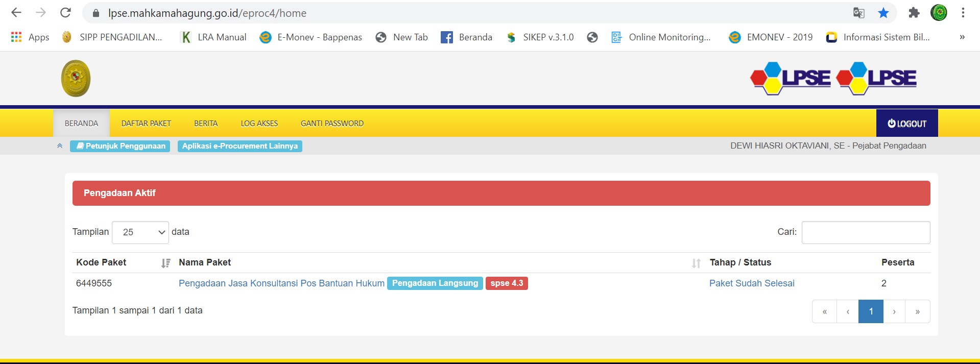Collapse the panel with double-chevron up icon

click(x=60, y=146)
